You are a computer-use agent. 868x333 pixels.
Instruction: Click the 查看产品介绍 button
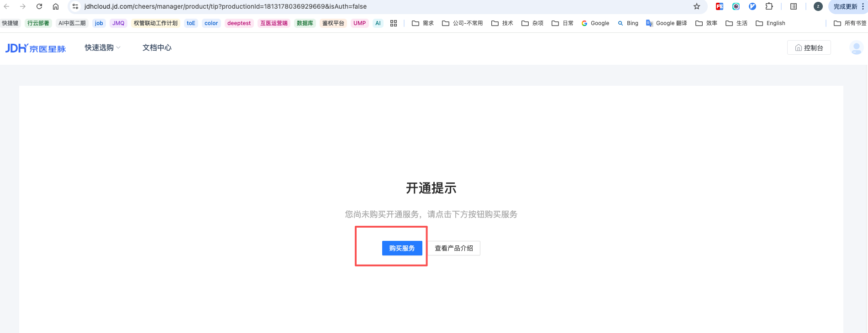[454, 248]
